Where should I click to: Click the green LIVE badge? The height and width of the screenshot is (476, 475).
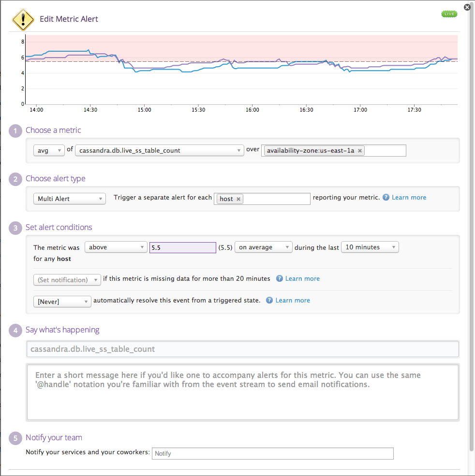[449, 14]
